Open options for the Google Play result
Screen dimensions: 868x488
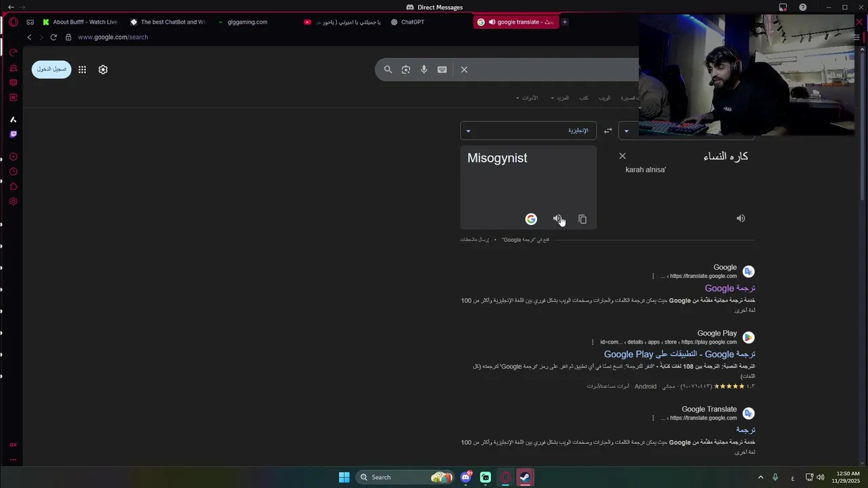pos(593,342)
